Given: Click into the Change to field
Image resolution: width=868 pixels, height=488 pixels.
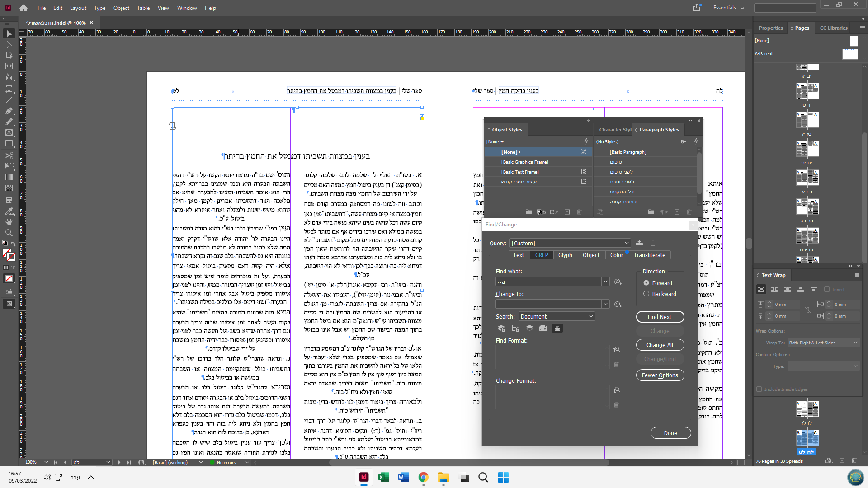Looking at the screenshot, I should (548, 304).
